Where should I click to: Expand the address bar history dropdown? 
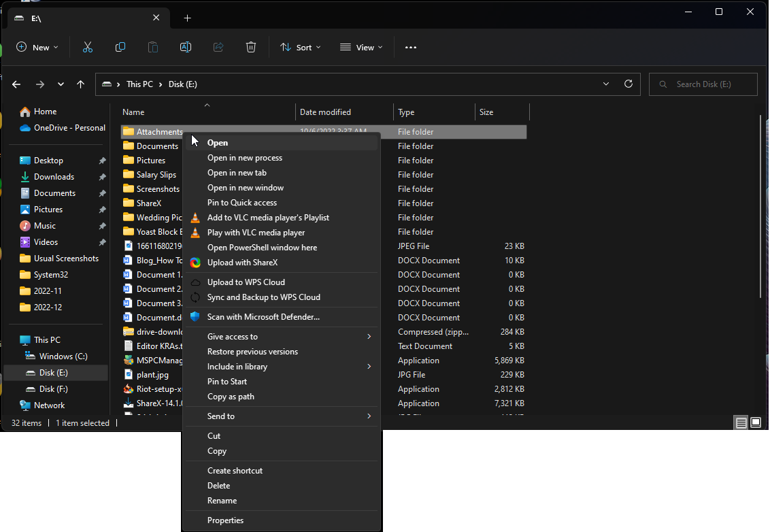[606, 84]
